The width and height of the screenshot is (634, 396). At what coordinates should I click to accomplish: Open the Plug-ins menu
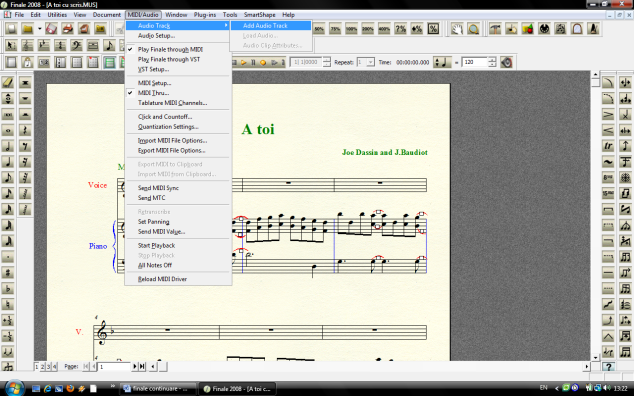[205, 15]
